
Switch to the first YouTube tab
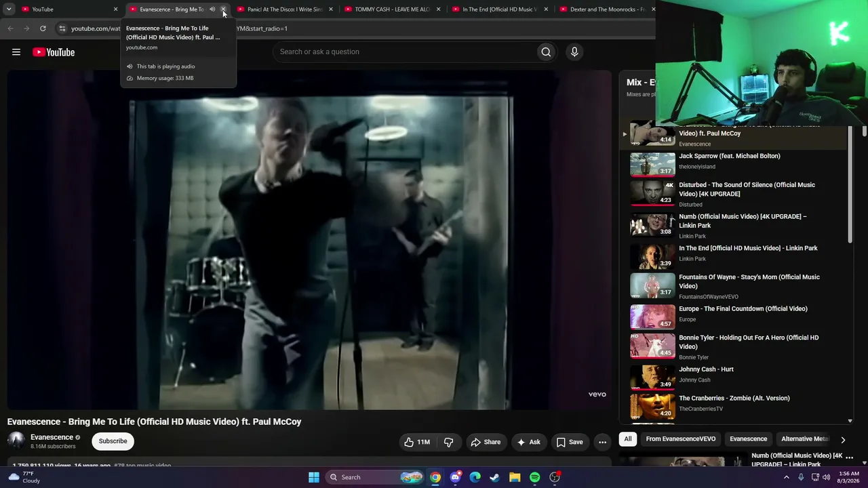pos(68,9)
